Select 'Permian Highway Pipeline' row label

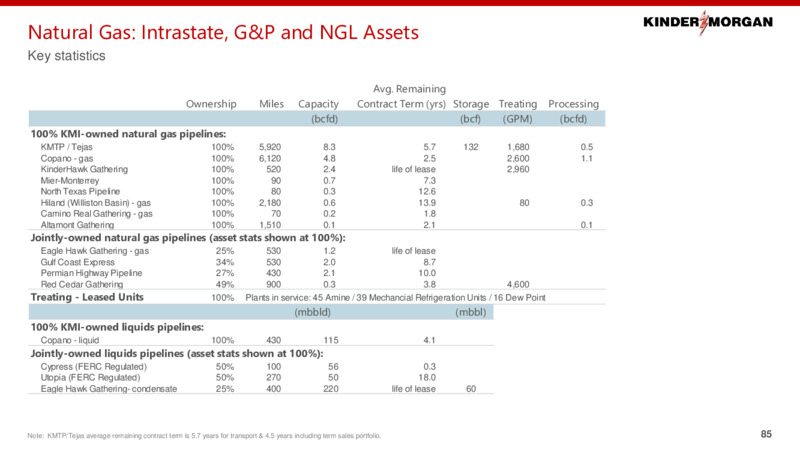pyautogui.click(x=91, y=273)
